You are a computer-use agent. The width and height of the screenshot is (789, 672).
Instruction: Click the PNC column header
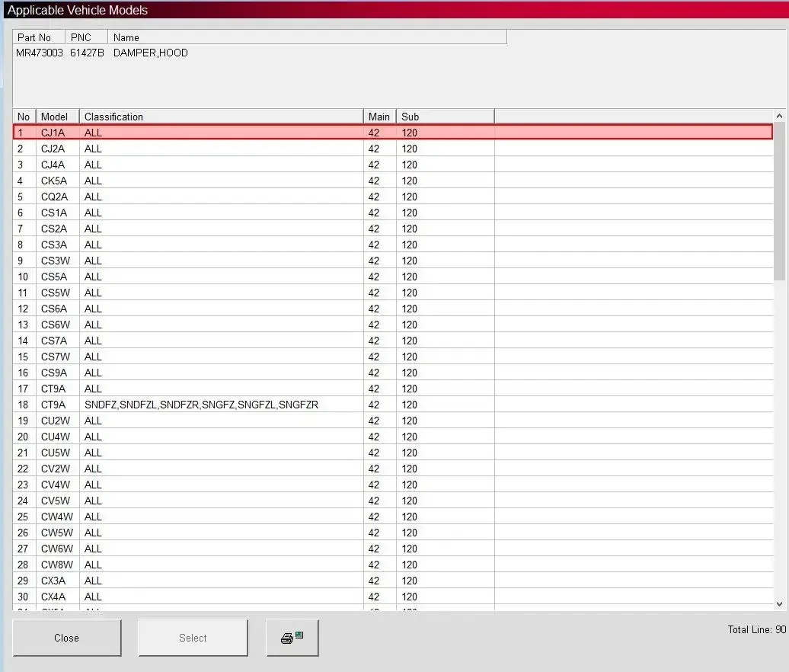click(86, 37)
